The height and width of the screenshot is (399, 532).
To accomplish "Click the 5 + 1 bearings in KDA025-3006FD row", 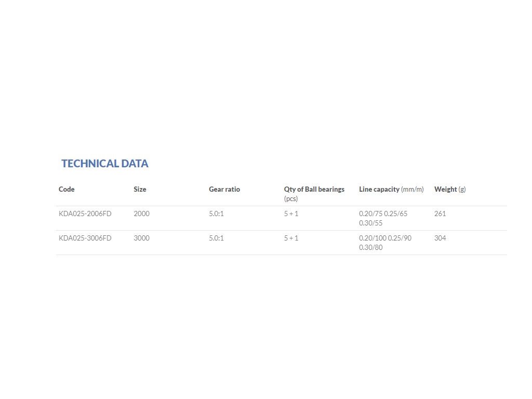I will 291,238.
